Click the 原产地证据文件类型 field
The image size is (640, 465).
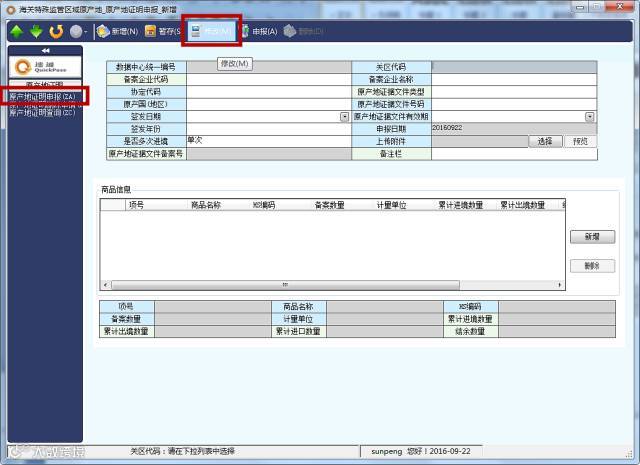pyautogui.click(x=514, y=92)
